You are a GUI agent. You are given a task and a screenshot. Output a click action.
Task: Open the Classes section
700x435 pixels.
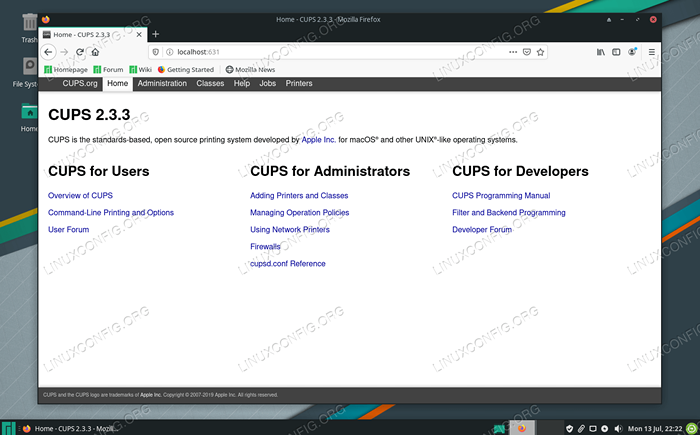point(210,84)
